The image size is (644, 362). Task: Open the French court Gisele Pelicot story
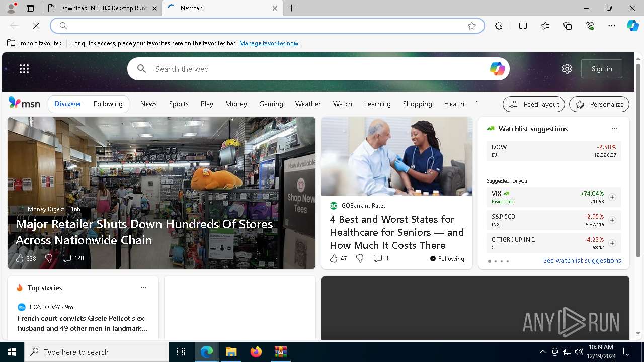[82, 323]
